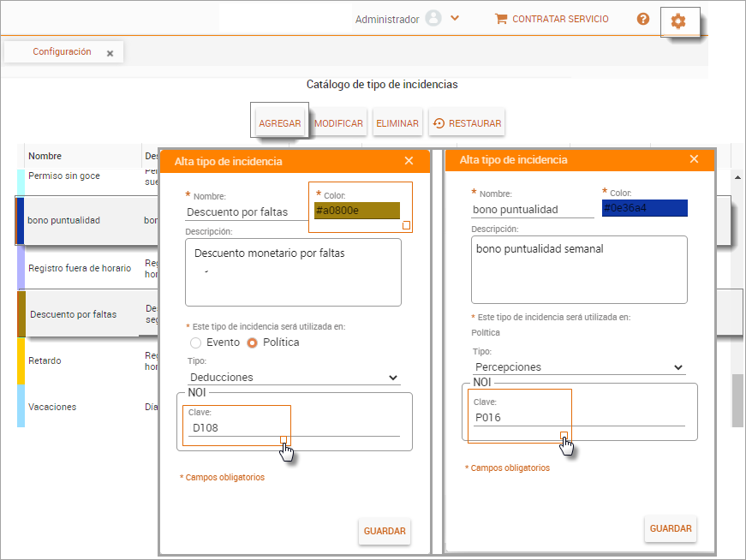This screenshot has width=746, height=560.
Task: Select the Política radio button
Action: coord(252,343)
